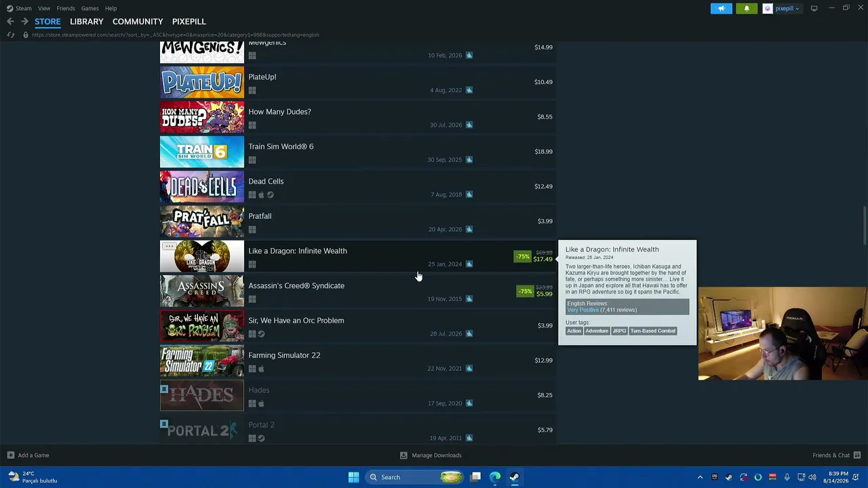Open Like a Dragon: Infinite Wealth title

[x=298, y=251]
